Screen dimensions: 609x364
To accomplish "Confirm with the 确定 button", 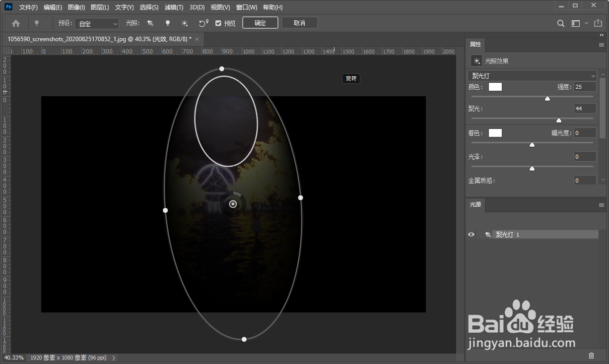I will 260,23.
